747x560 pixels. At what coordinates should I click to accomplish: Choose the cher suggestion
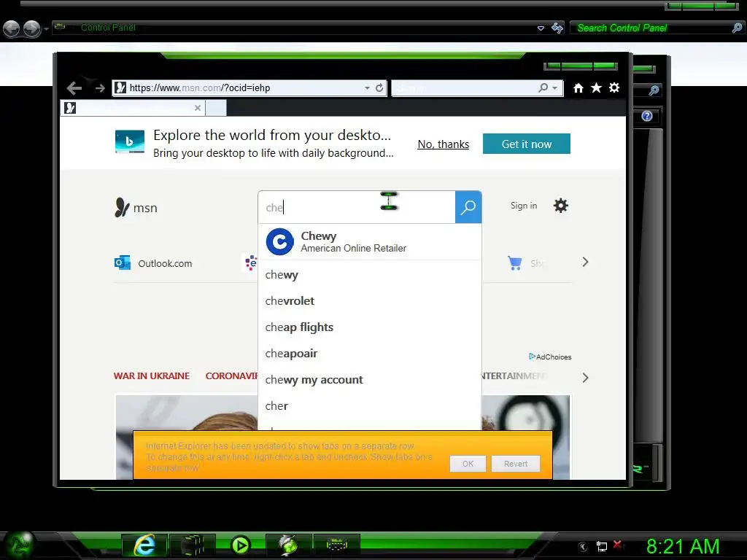[x=370, y=405]
